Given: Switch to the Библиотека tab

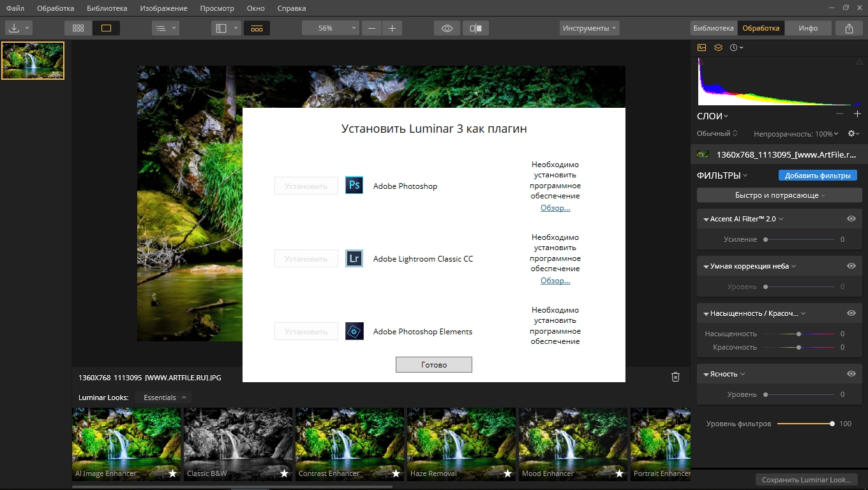Looking at the screenshot, I should tap(714, 28).
